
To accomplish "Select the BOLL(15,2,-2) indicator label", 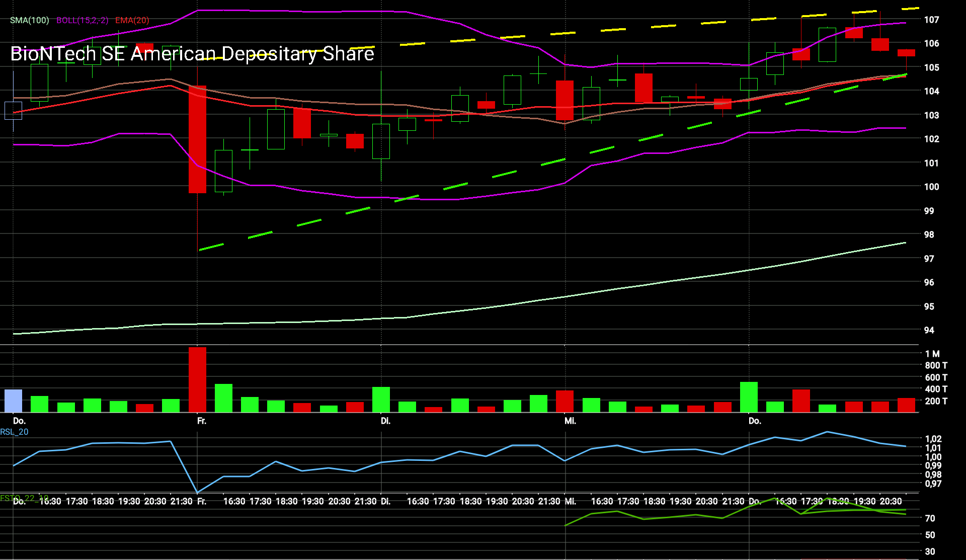I will [82, 20].
